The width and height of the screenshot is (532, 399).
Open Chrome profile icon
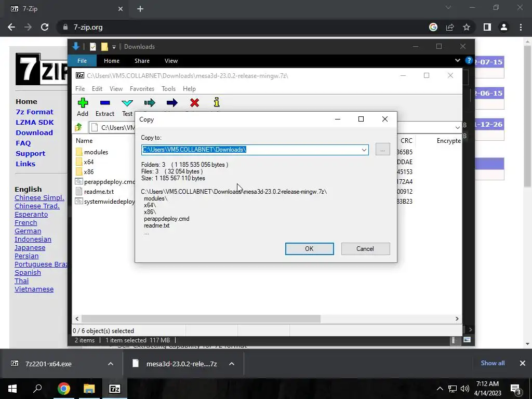point(504,27)
